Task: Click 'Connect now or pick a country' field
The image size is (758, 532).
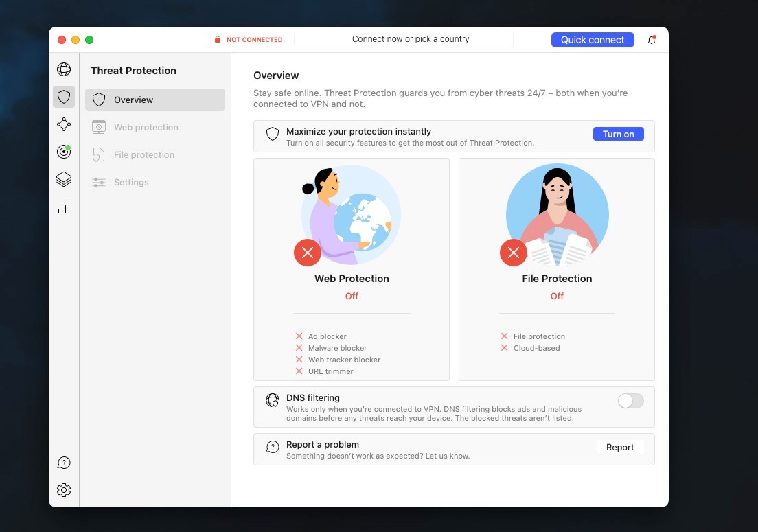Action: tap(411, 39)
